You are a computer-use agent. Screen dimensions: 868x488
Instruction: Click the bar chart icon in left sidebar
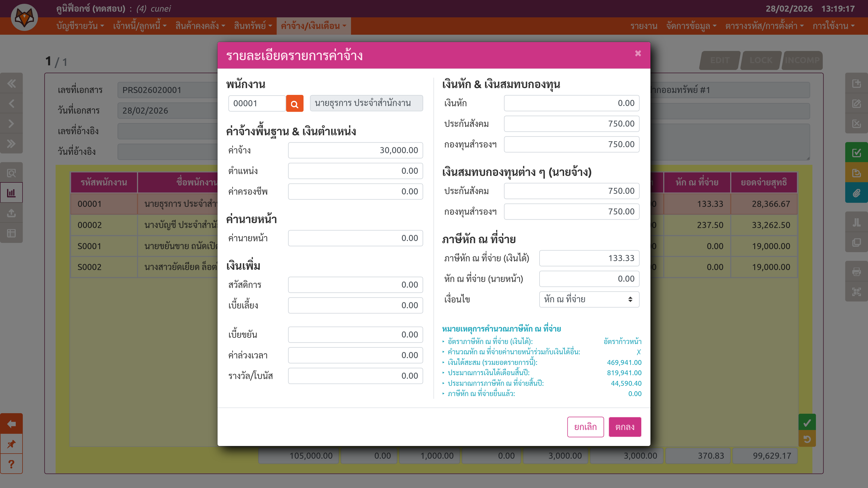point(11,193)
